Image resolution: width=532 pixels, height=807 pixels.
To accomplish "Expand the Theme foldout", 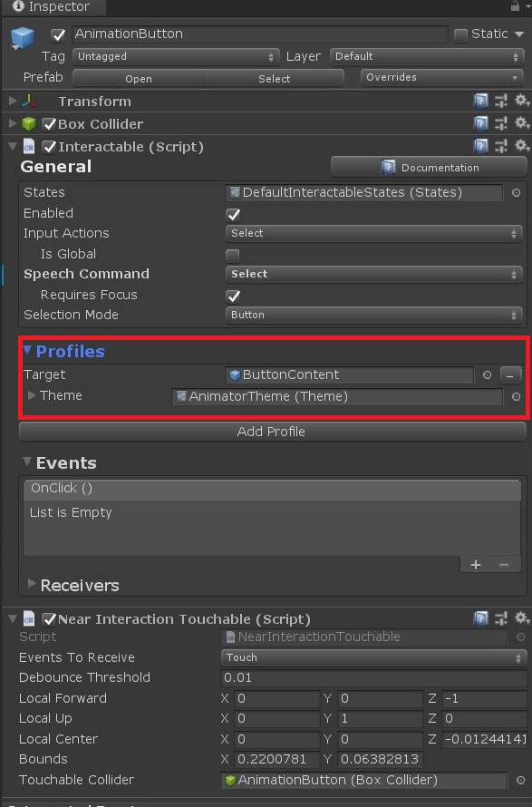I will click(x=32, y=395).
